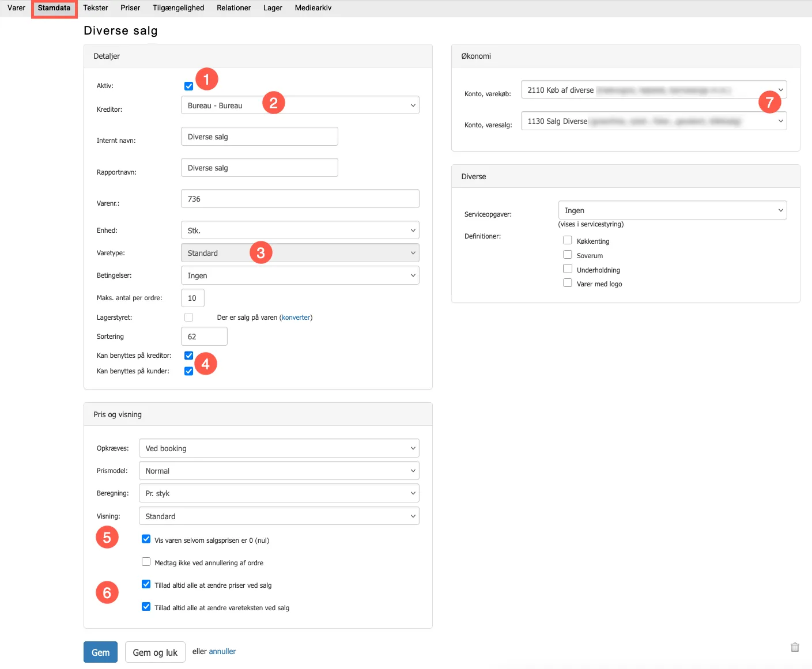The image size is (812, 669).
Task: Enable the Køkkenting definition checkbox
Action: coord(568,240)
